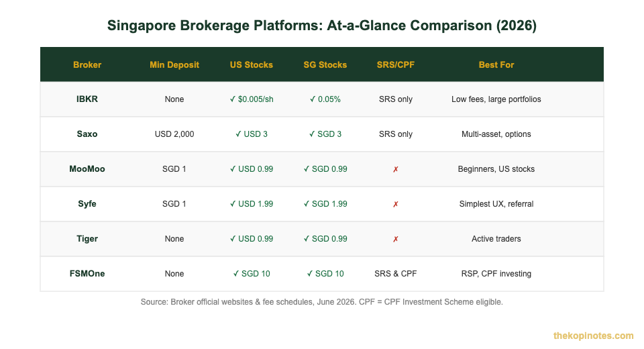Viewport: 644px width, 349px height.
Task: Click the red cross in Tiger row
Action: [396, 239]
